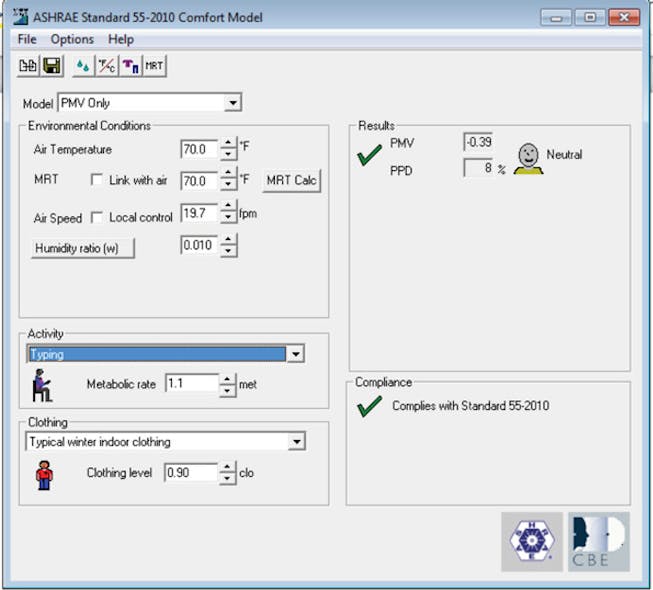Open the Options menu
Screen dimensions: 653x590
tap(72, 39)
